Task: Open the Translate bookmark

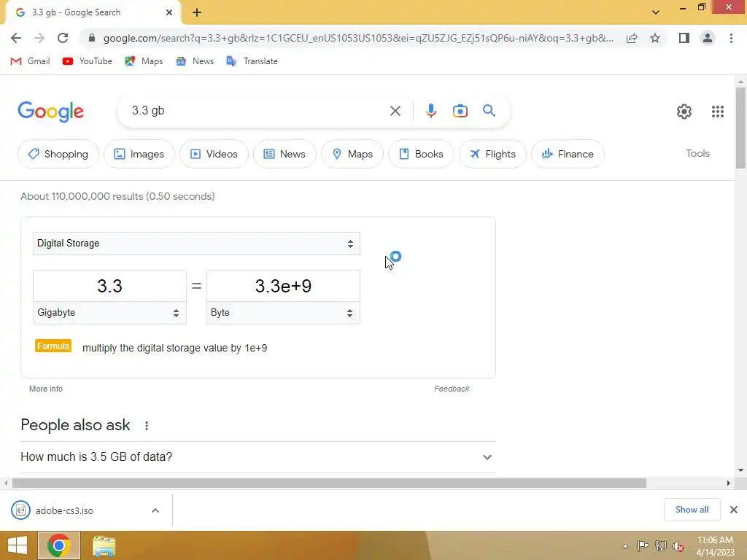Action: 252,61
